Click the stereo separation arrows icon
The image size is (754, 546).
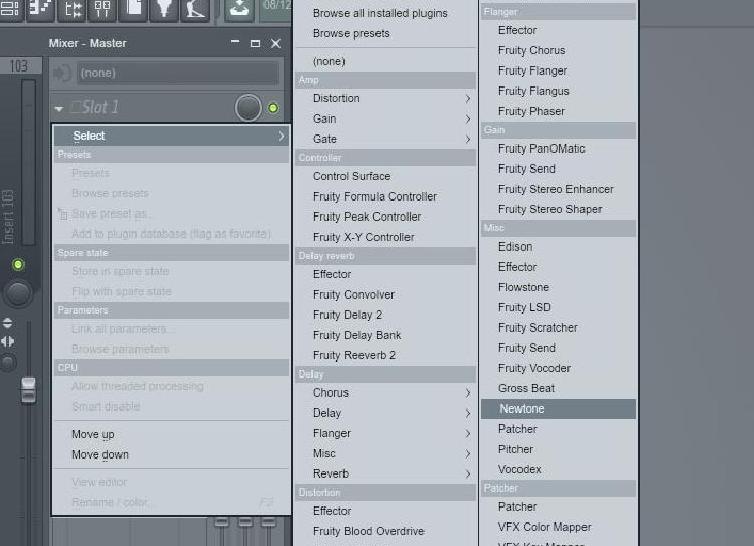click(x=8, y=341)
